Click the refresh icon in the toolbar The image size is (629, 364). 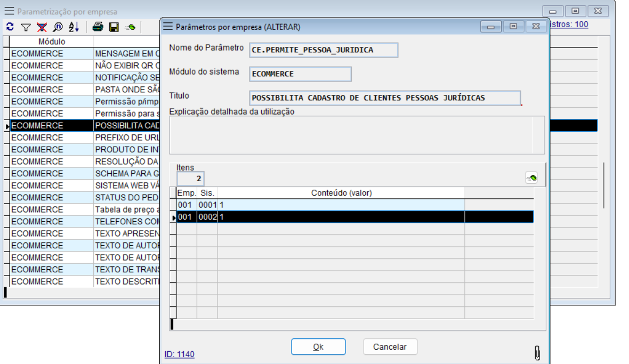point(10,27)
